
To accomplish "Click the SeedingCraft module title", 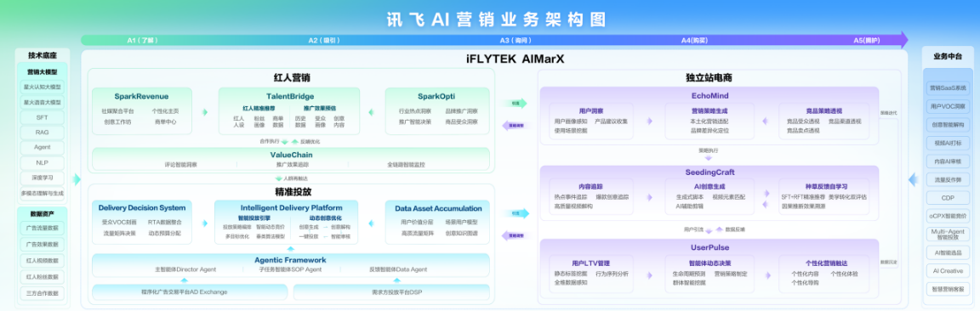I will 709,173.
